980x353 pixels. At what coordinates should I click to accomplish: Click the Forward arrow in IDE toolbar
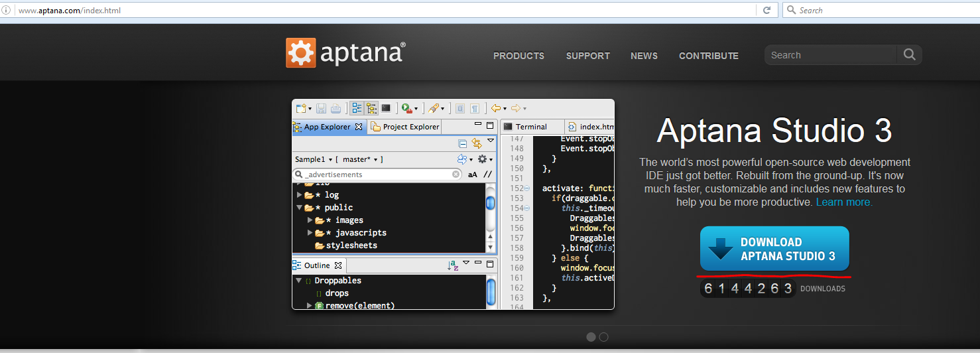516,108
